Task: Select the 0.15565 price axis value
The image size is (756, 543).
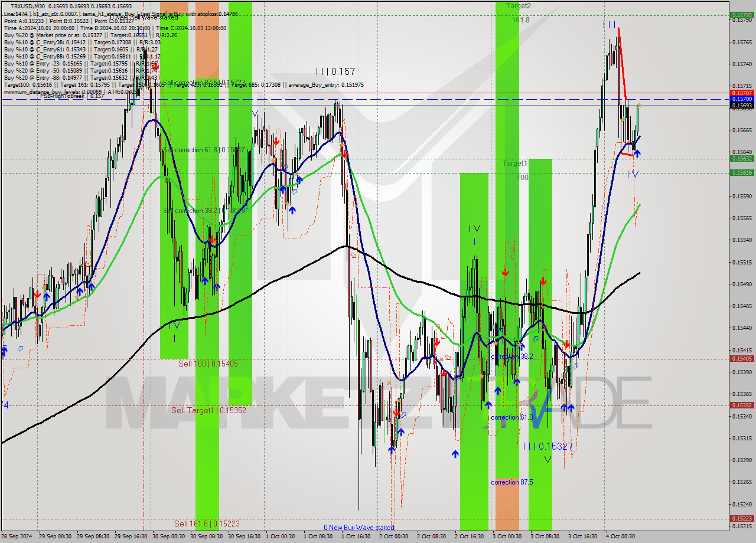Action: pyautogui.click(x=742, y=218)
